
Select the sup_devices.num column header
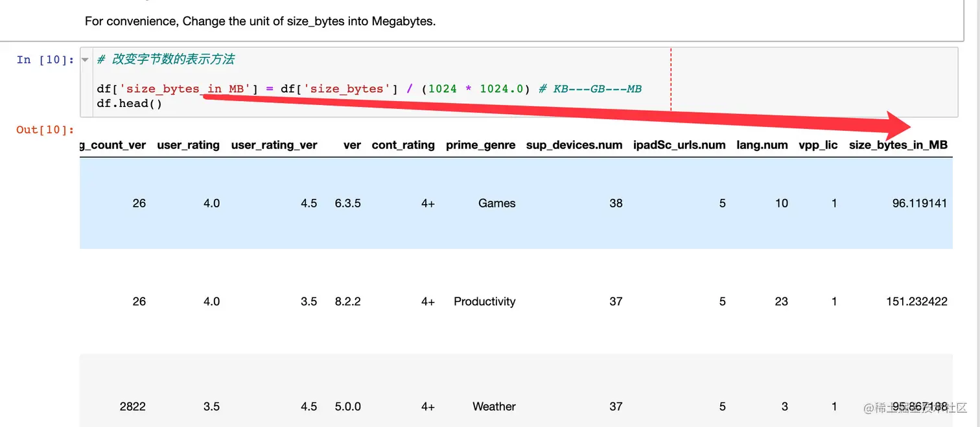[574, 145]
